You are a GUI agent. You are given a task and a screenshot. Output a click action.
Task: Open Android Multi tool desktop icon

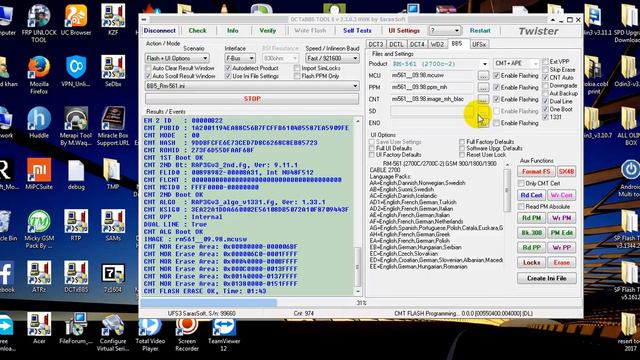[x=630, y=179]
